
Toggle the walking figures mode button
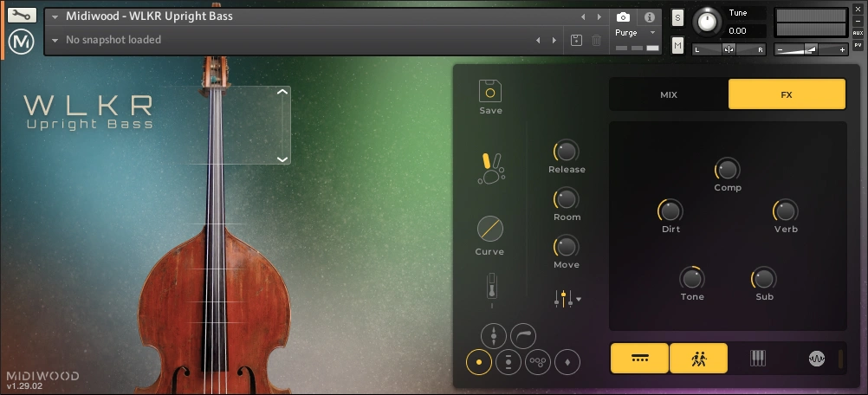[x=697, y=358]
